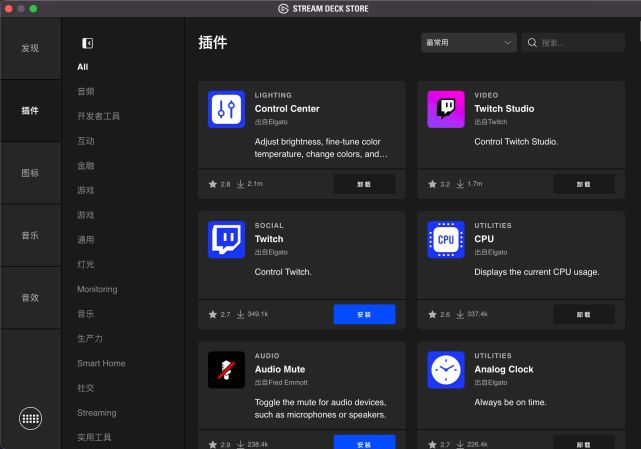The height and width of the screenshot is (449, 641).
Task: Uninstall the Twitch Studio plugin
Action: pyautogui.click(x=584, y=184)
